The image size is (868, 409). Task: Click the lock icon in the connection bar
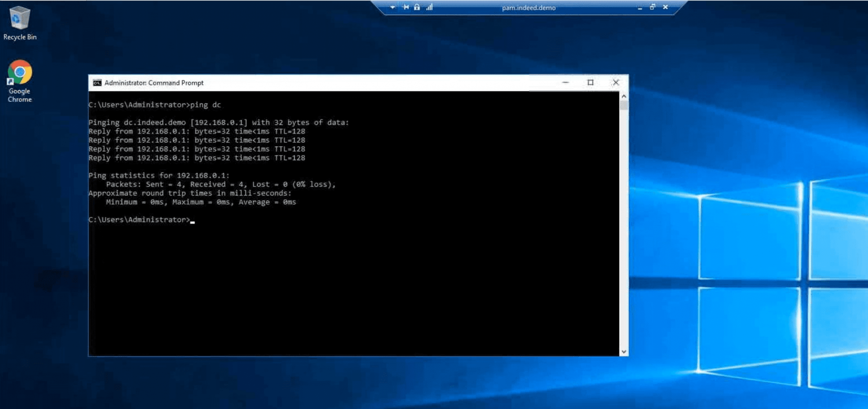point(417,7)
